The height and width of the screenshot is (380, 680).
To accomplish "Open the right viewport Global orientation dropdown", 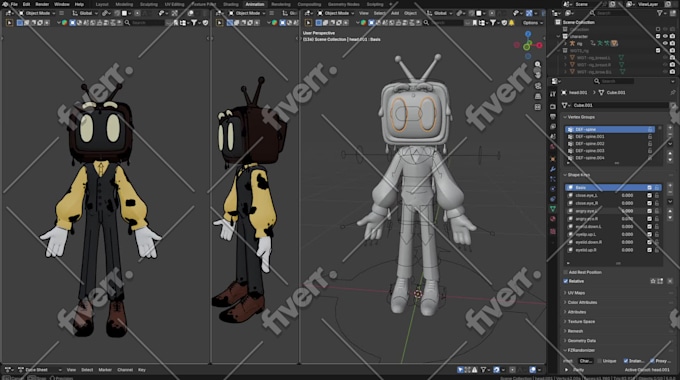I will click(440, 13).
